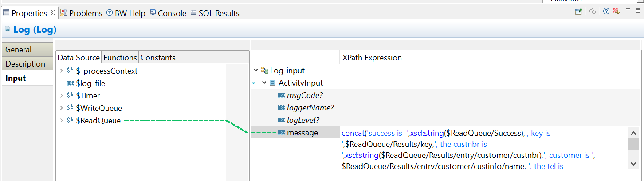Minimize the Properties view panel
Image resolution: width=644 pixels, height=181 pixels.
tap(628, 11)
